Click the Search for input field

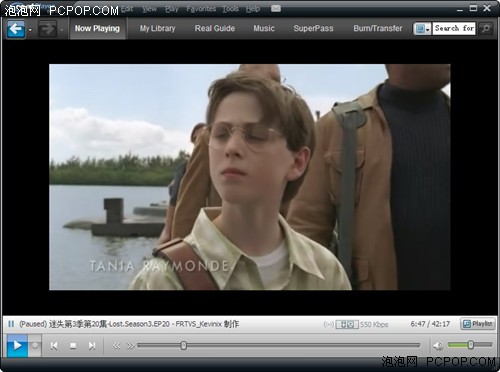pyautogui.click(x=454, y=29)
